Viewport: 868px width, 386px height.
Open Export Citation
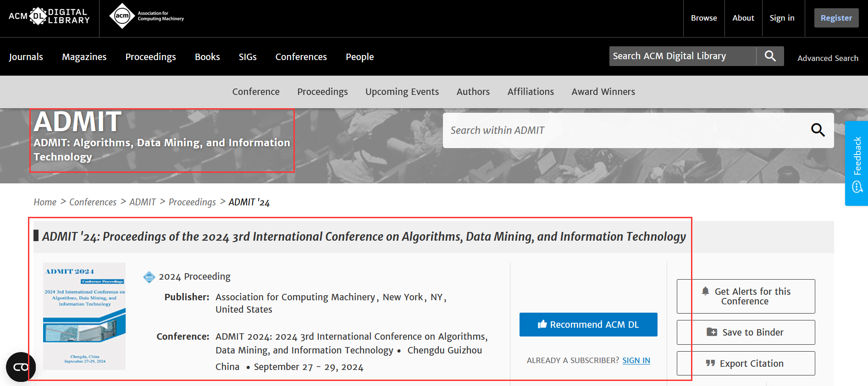tap(746, 364)
